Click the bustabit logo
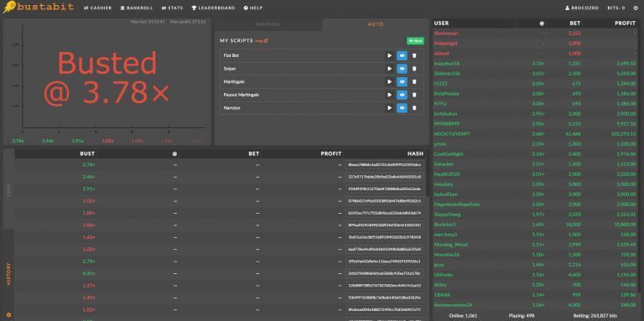644x321 pixels. 39,7
